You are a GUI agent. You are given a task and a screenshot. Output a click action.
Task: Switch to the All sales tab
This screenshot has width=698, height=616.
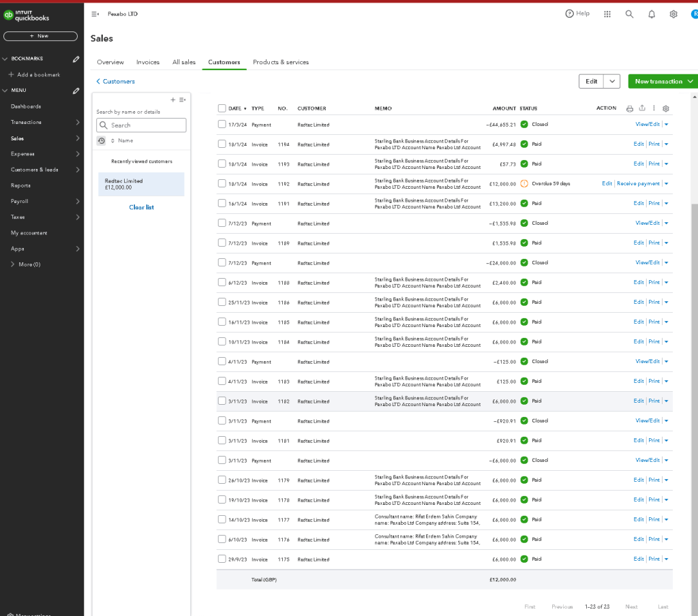pyautogui.click(x=184, y=62)
